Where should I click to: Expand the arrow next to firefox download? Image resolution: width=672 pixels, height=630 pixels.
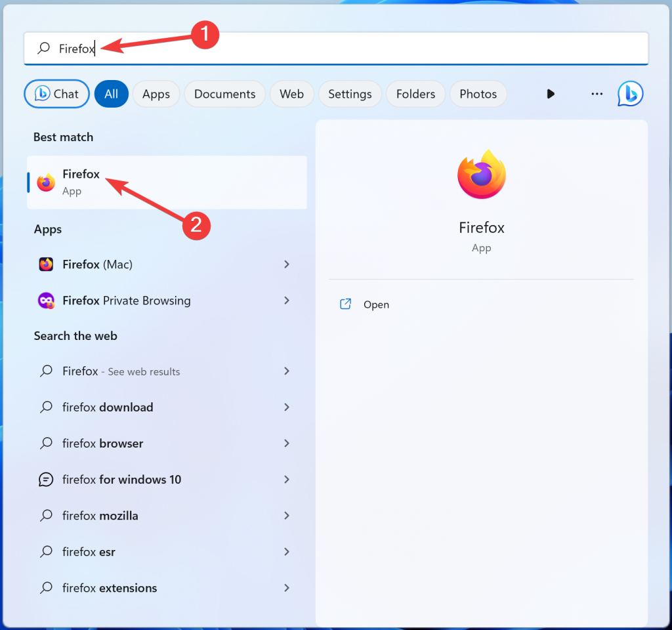coord(287,407)
